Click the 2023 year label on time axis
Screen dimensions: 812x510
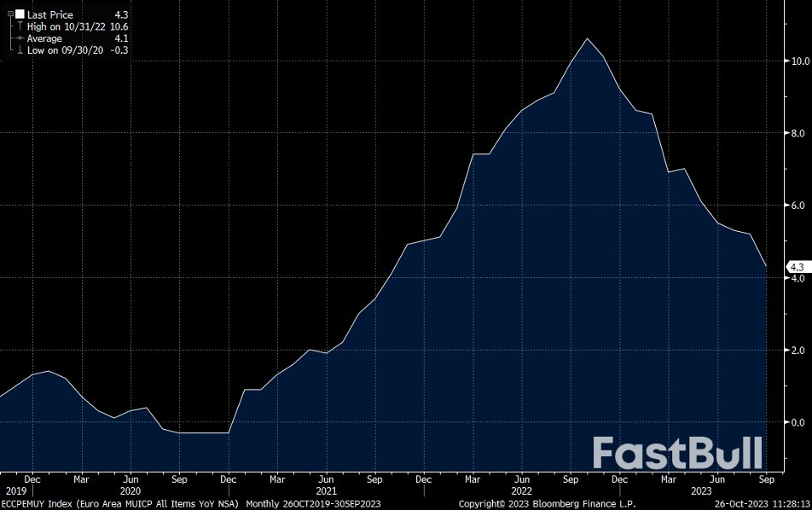click(x=701, y=491)
